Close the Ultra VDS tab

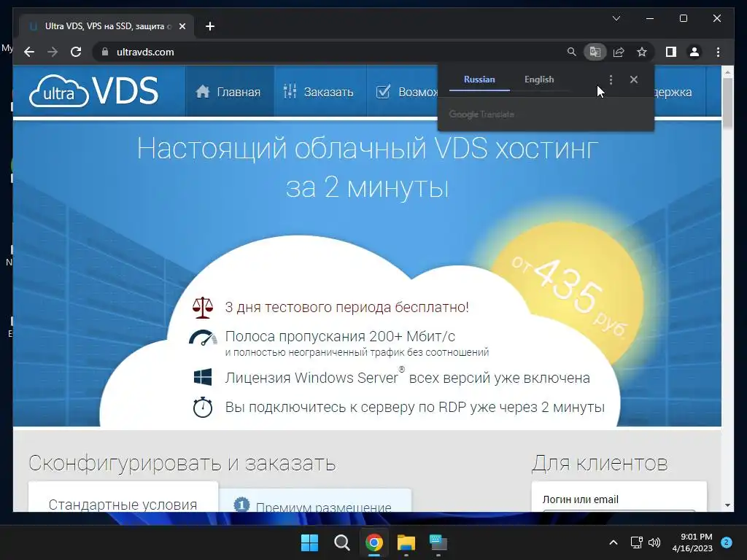pos(182,26)
